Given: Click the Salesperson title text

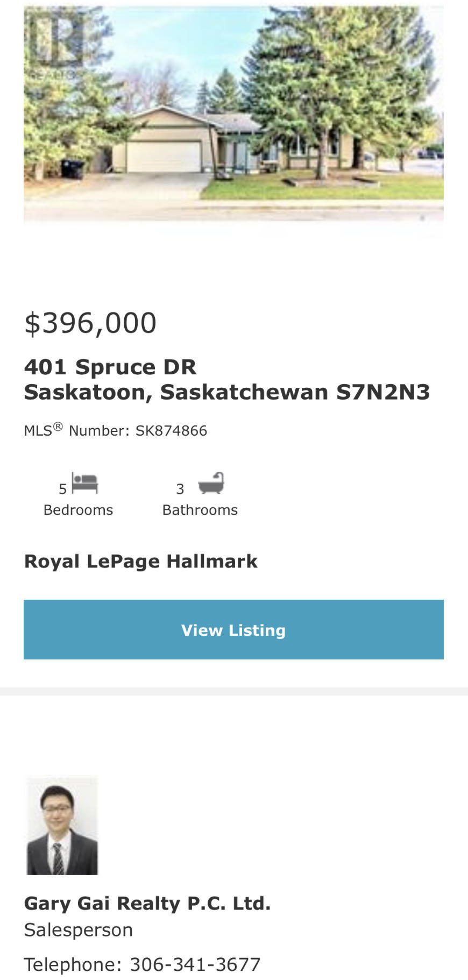Looking at the screenshot, I should click(78, 930).
